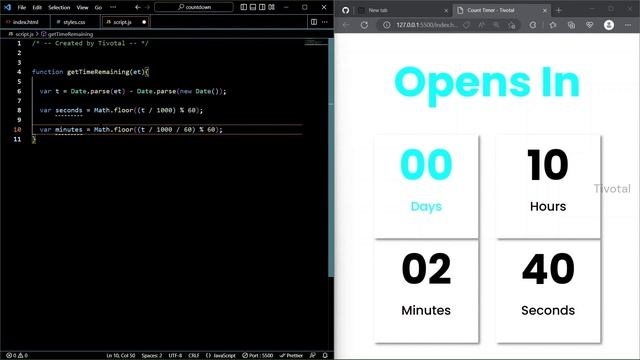Open the Go menu in VS Code
This screenshot has width=640, height=360.
click(x=98, y=7)
